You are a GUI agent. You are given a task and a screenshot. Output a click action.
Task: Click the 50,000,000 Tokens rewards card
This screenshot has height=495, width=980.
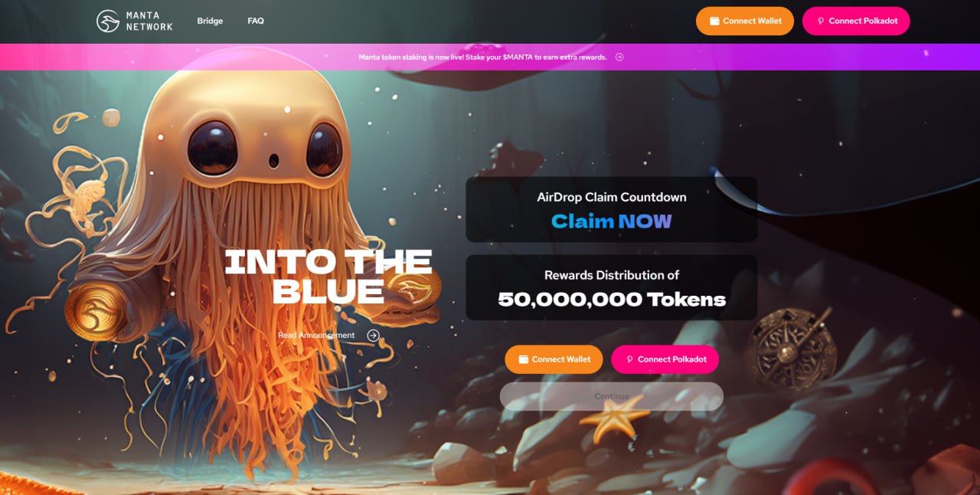tap(612, 287)
